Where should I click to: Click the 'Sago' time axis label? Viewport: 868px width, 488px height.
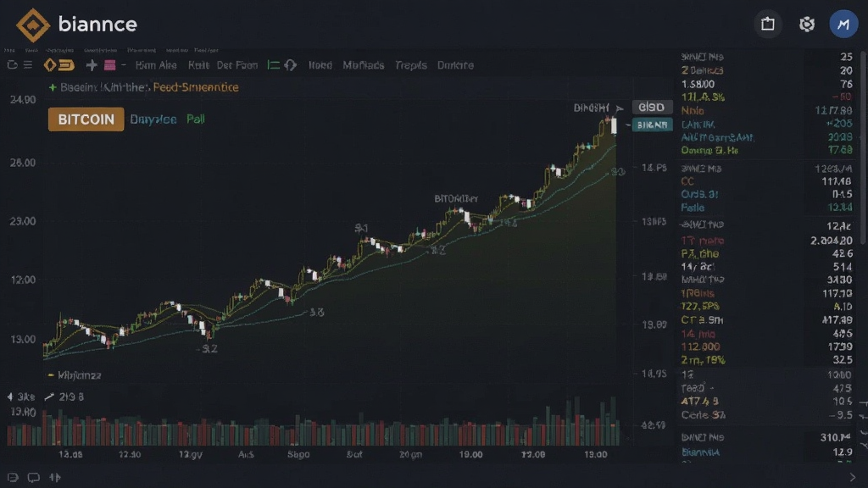pos(298,454)
